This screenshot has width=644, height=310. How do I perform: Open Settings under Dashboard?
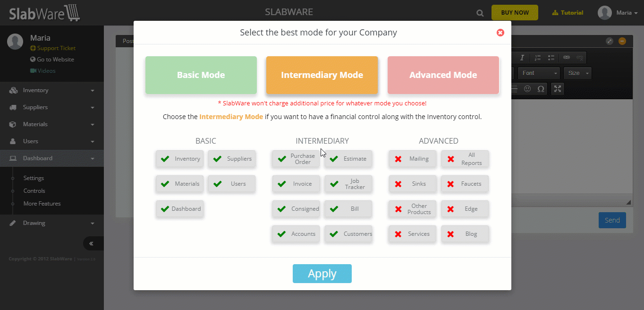pyautogui.click(x=34, y=178)
